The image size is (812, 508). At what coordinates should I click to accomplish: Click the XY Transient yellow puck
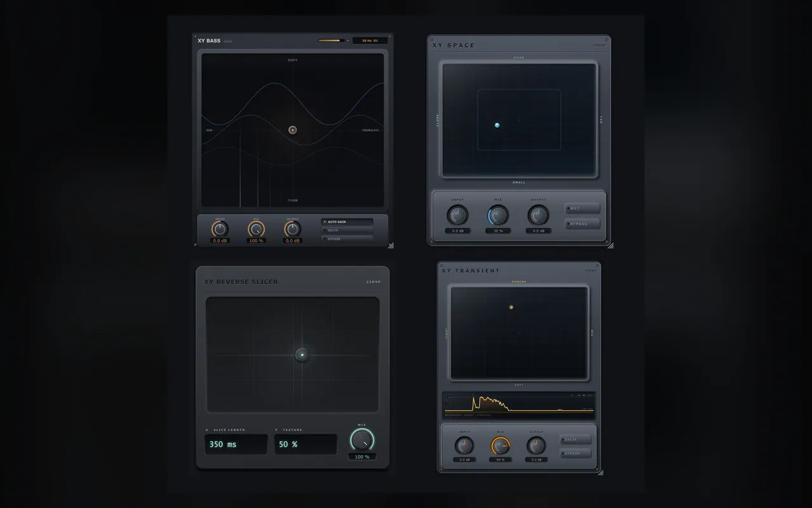pyautogui.click(x=511, y=307)
